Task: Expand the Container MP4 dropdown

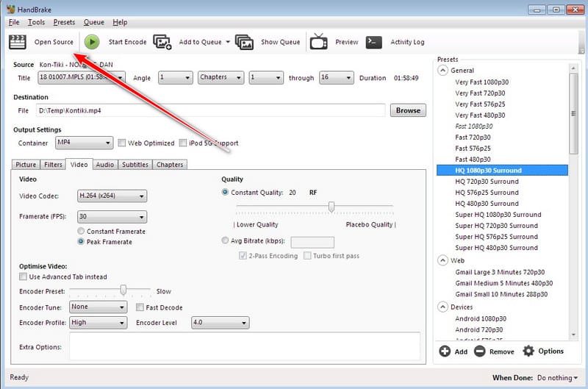Action: [85, 143]
